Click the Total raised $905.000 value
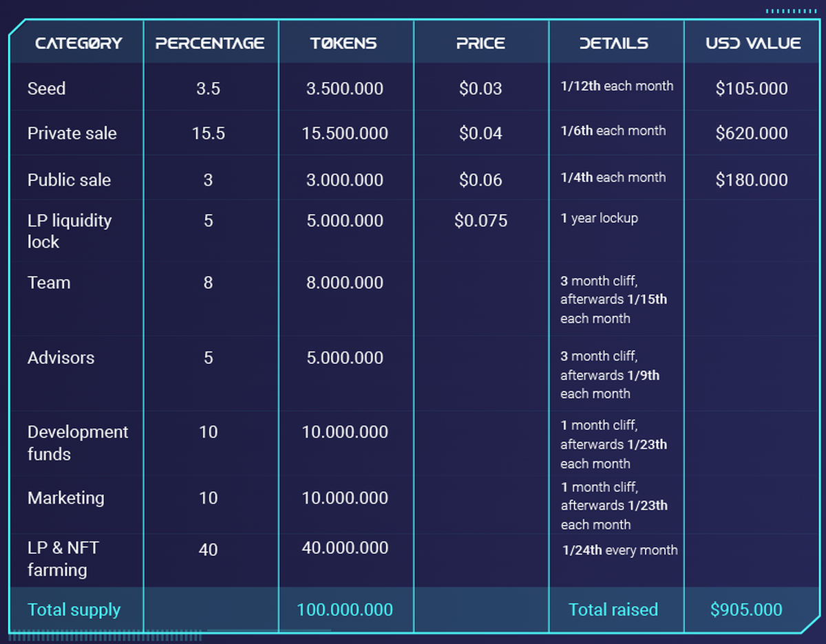The height and width of the screenshot is (644, 826). pyautogui.click(x=746, y=610)
